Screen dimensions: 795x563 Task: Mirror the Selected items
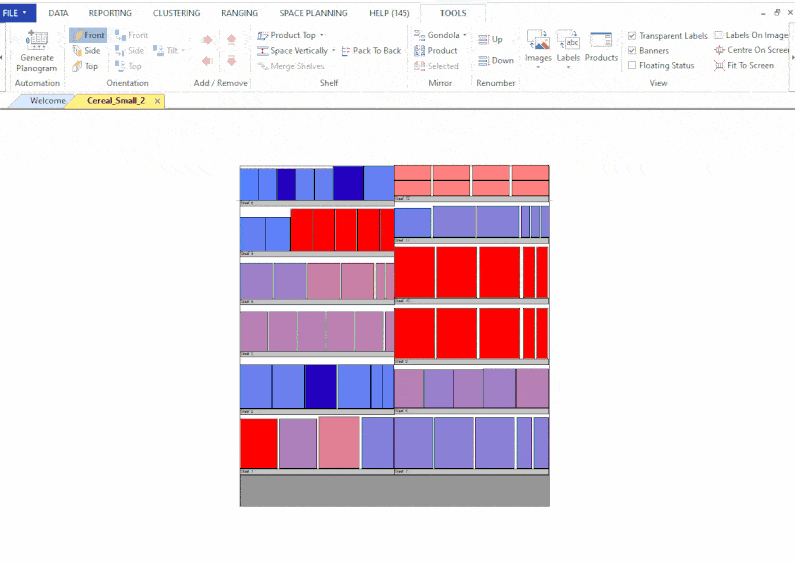[436, 66]
